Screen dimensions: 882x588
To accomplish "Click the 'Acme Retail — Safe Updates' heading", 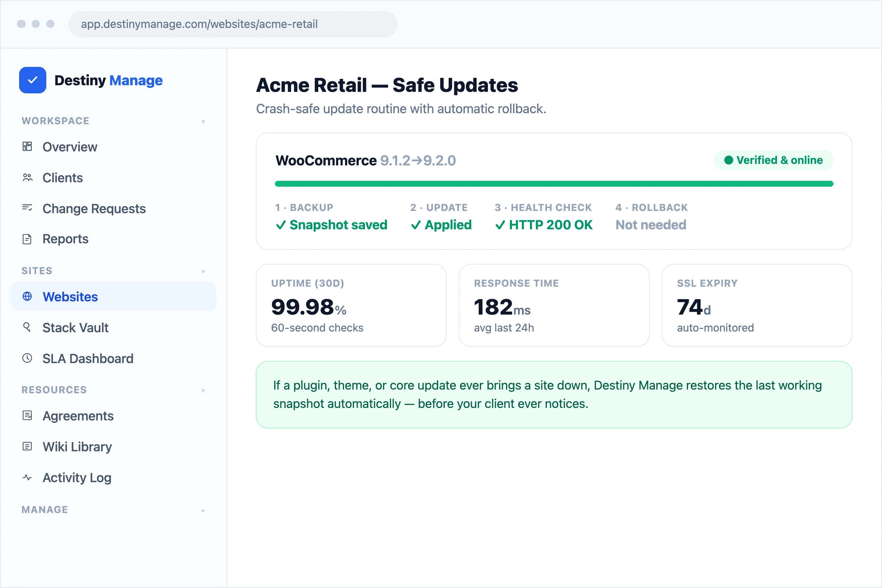I will (387, 85).
